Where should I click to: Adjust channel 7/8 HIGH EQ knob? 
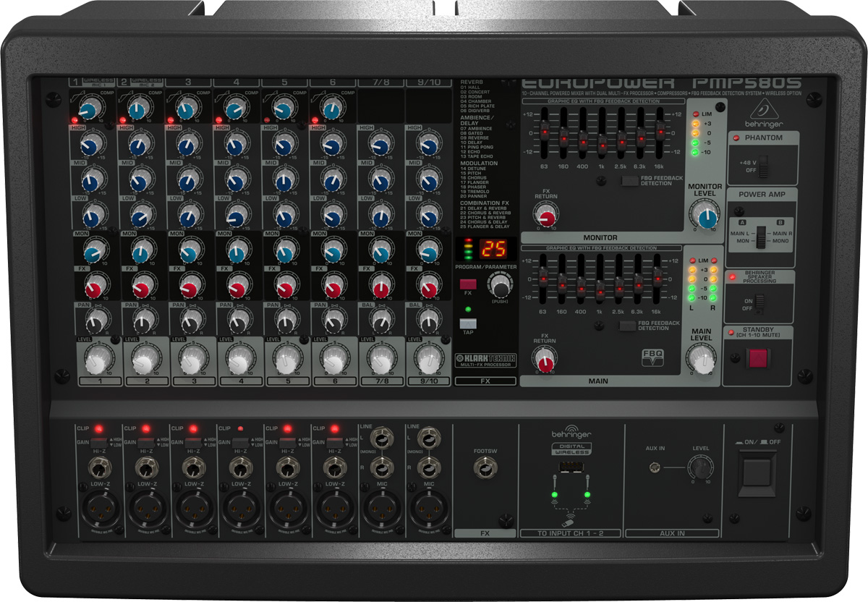click(380, 143)
